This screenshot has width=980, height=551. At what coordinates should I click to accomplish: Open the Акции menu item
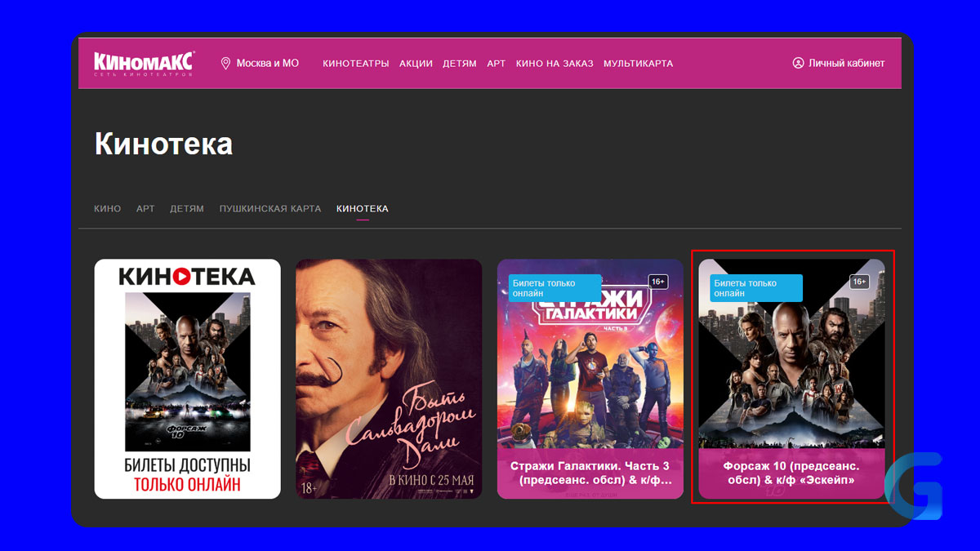click(416, 64)
